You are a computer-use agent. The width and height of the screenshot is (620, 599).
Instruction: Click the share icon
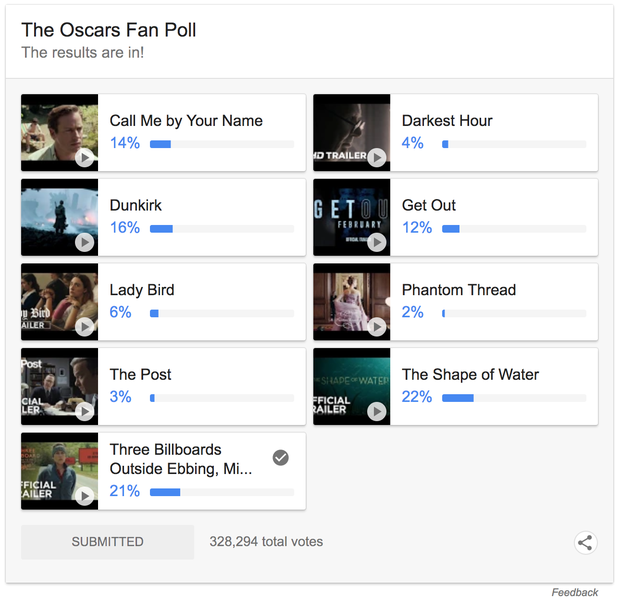click(x=585, y=542)
